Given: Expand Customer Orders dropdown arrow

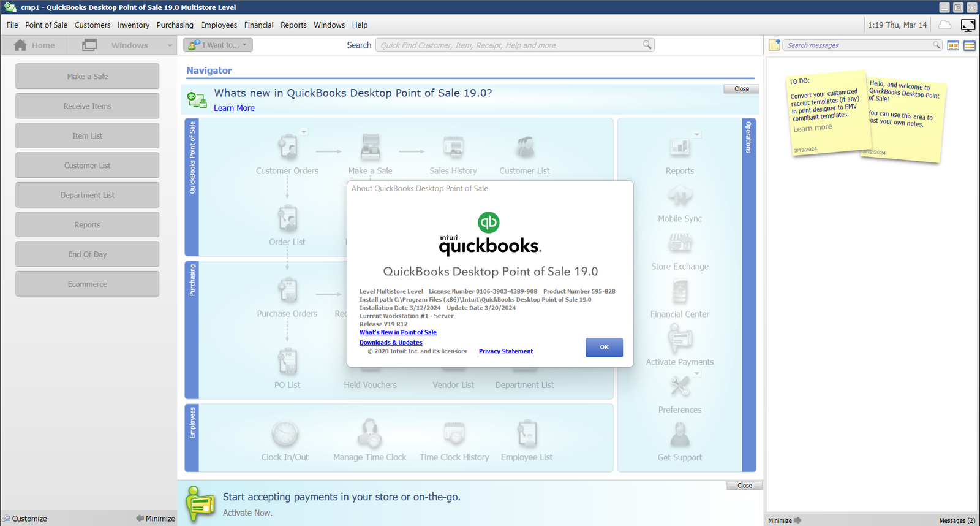Looking at the screenshot, I should click(x=304, y=132).
